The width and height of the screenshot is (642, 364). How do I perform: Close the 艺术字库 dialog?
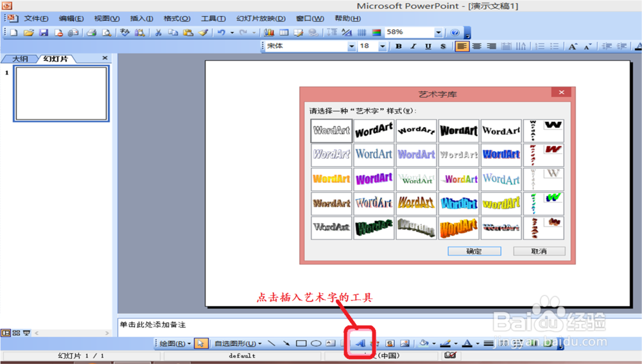click(x=561, y=92)
